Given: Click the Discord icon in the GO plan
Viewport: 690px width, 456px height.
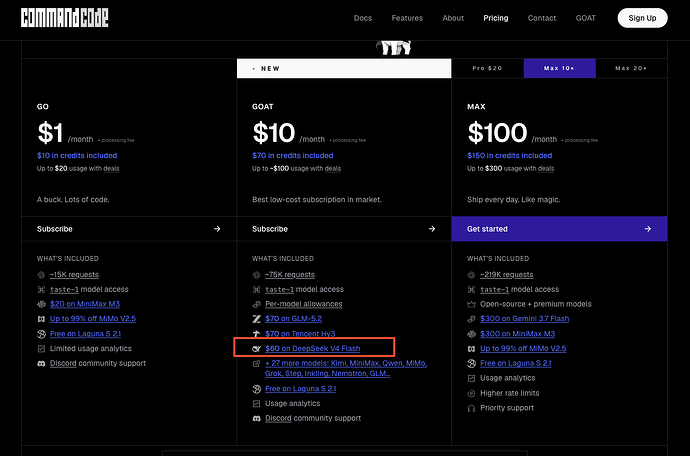Looking at the screenshot, I should point(41,364).
